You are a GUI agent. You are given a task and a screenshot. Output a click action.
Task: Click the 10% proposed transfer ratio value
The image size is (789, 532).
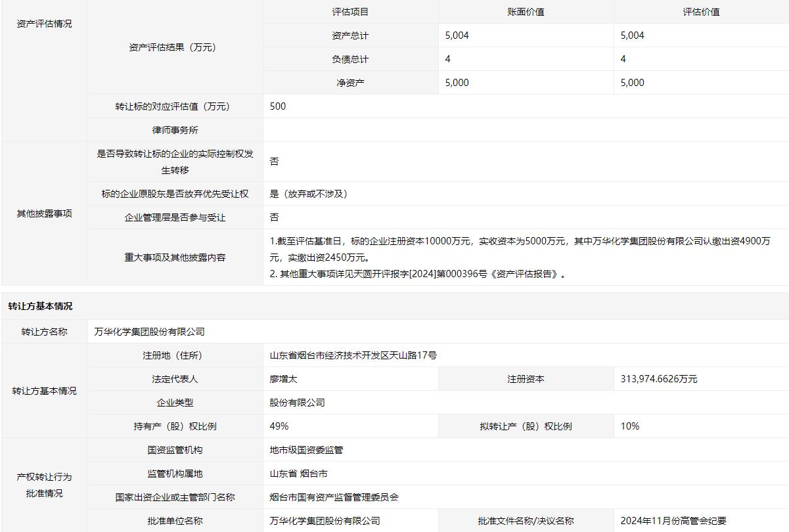[x=630, y=426]
